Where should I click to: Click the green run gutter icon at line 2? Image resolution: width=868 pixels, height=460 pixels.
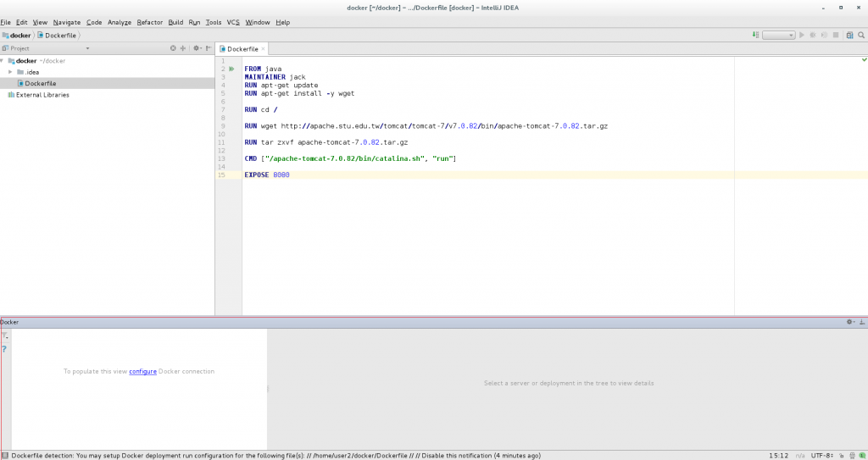[x=231, y=69]
